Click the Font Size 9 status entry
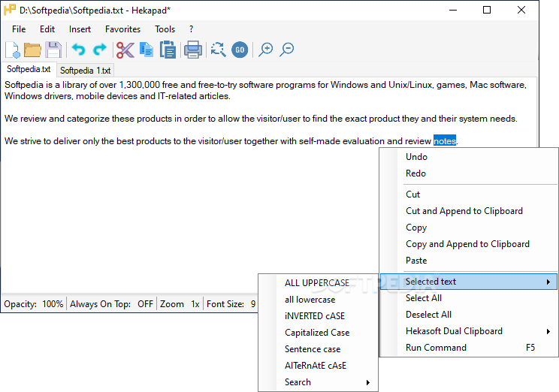This screenshot has height=392, width=559. point(231,304)
